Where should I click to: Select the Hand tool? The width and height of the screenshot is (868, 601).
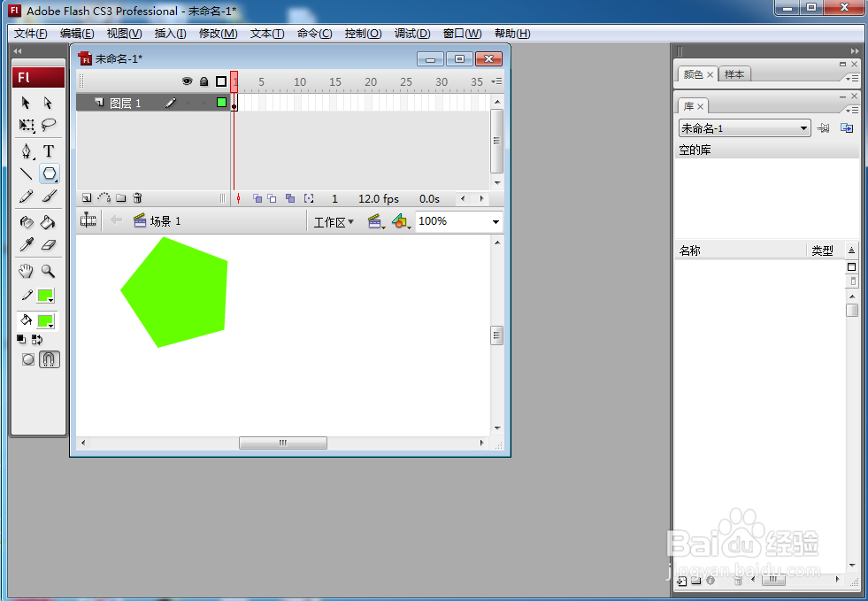(x=26, y=271)
